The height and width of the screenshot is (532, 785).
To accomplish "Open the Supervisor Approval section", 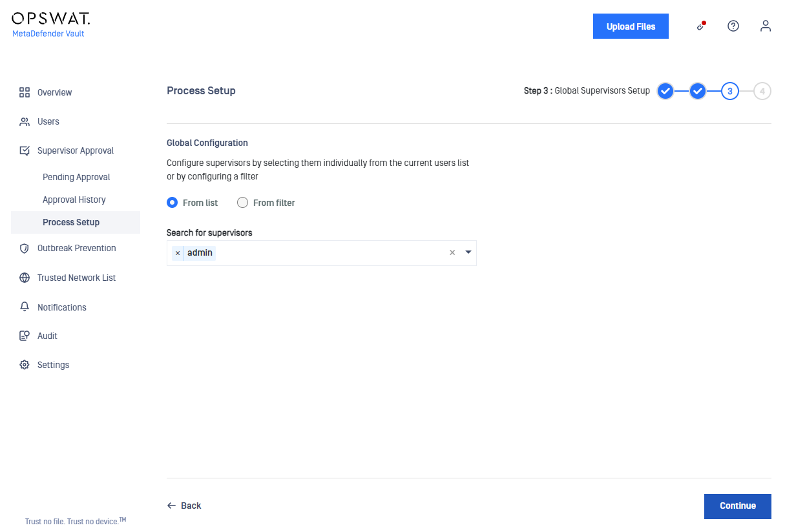I will pos(76,150).
